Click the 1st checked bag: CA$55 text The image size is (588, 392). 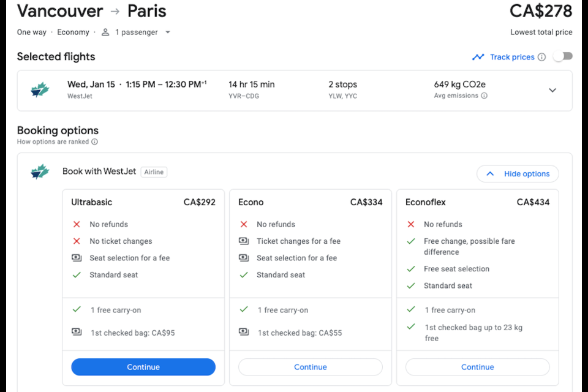[300, 333]
